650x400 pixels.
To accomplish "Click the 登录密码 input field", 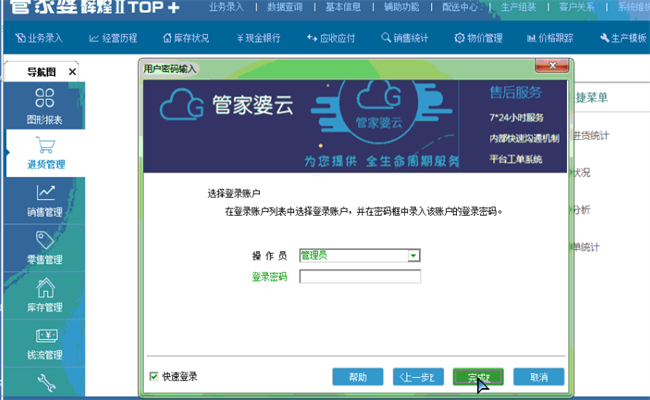I will click(x=360, y=276).
